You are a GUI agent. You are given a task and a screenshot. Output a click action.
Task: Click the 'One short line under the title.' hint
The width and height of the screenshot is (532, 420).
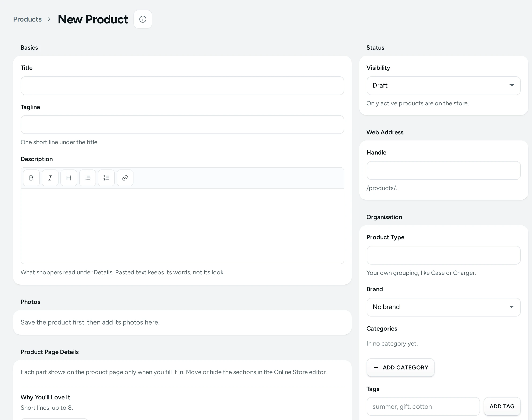tap(59, 142)
